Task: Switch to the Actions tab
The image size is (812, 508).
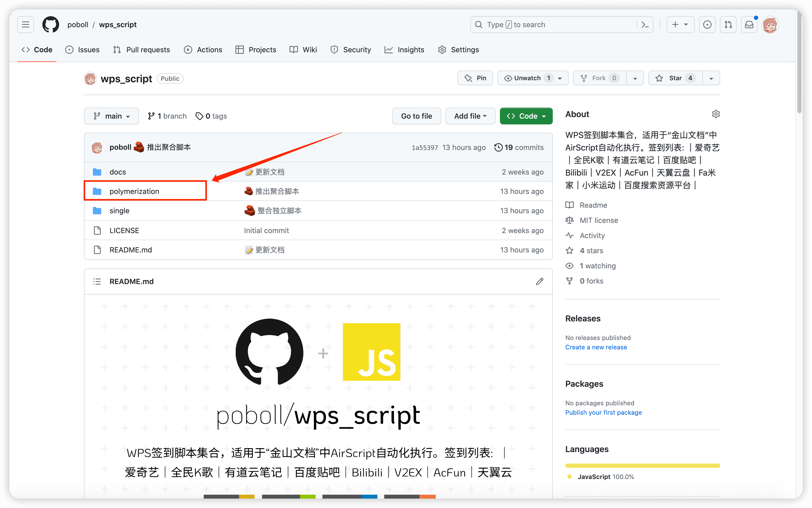Action: click(203, 50)
